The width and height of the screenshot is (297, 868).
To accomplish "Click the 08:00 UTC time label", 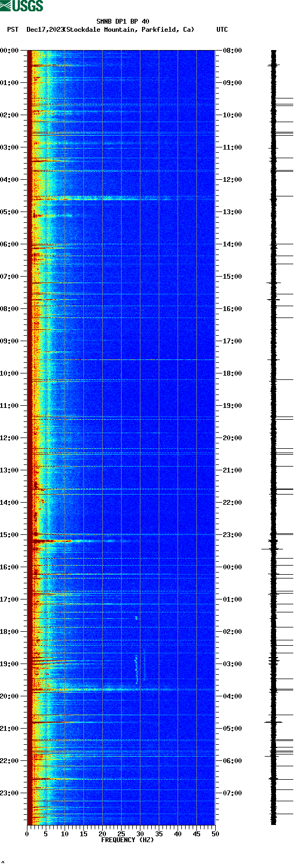I will click(232, 51).
